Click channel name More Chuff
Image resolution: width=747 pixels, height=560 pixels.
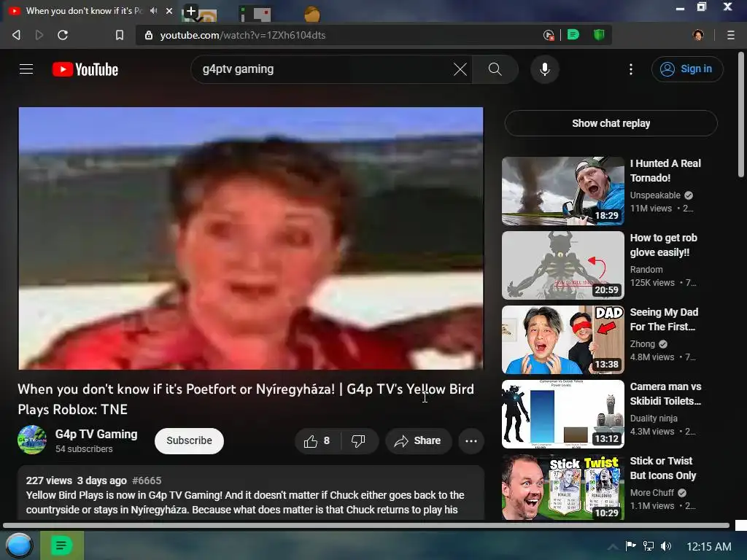click(x=651, y=492)
